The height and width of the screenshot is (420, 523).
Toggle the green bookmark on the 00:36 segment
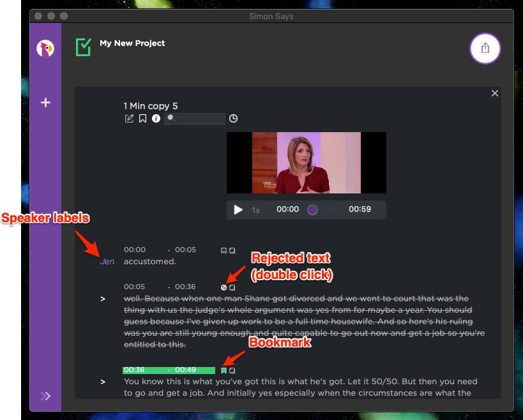click(224, 370)
